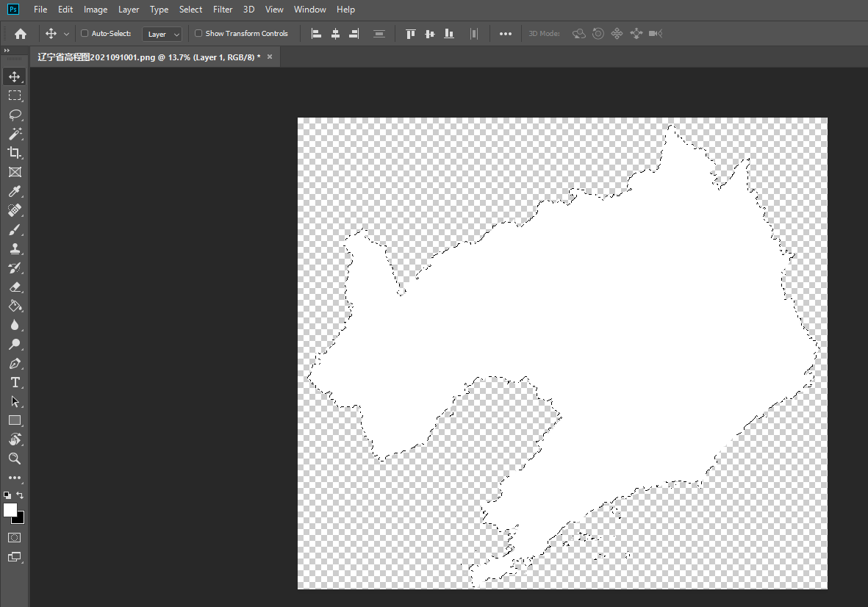Select the Eyedropper tool
The image size is (868, 607).
coord(15,191)
